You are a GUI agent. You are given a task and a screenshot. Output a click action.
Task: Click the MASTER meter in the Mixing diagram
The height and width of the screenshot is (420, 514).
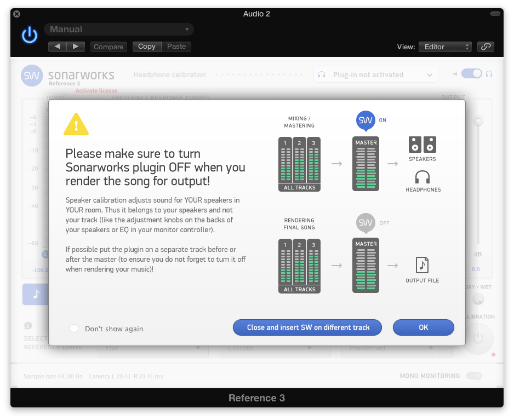pos(365,164)
